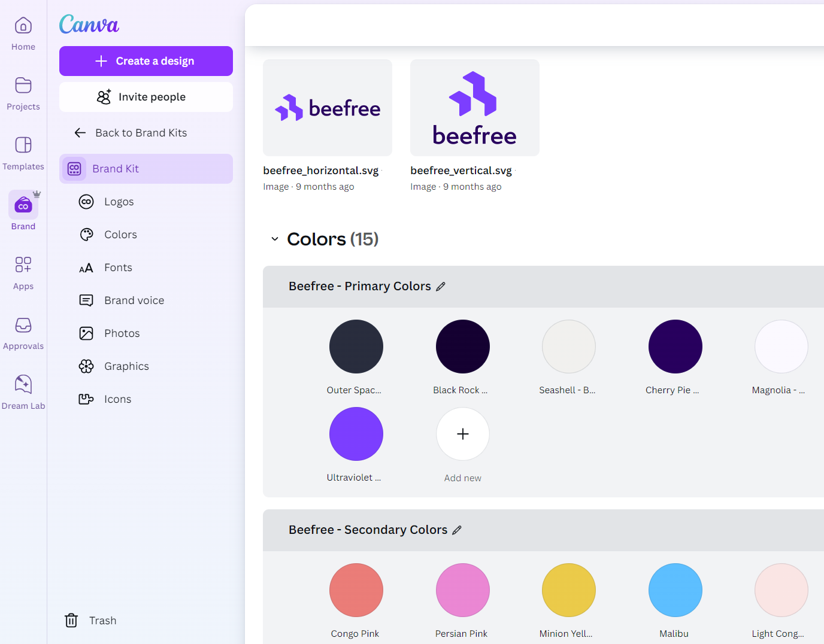This screenshot has height=644, width=824.
Task: Select the Congo Pink color swatch
Action: click(x=356, y=590)
